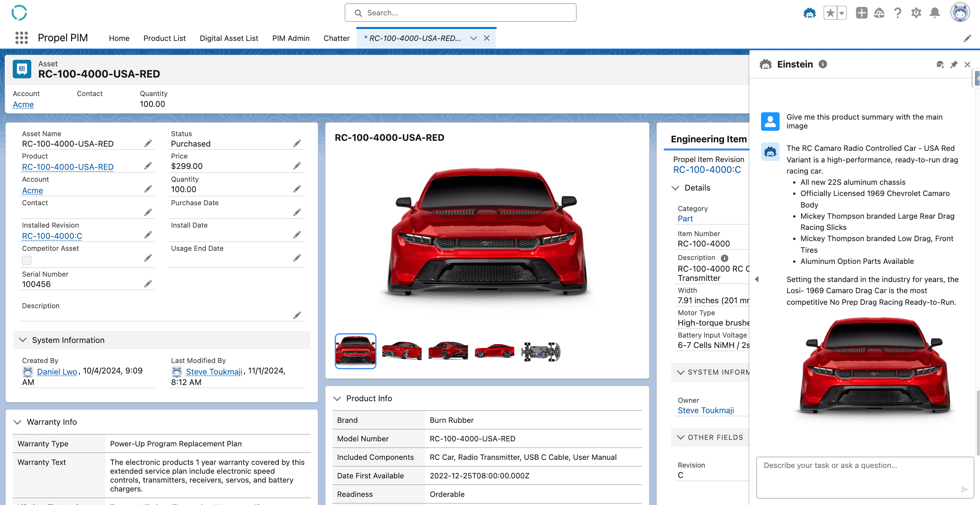Select the RC-100-4000-USA-RED workspace tab

(x=412, y=38)
